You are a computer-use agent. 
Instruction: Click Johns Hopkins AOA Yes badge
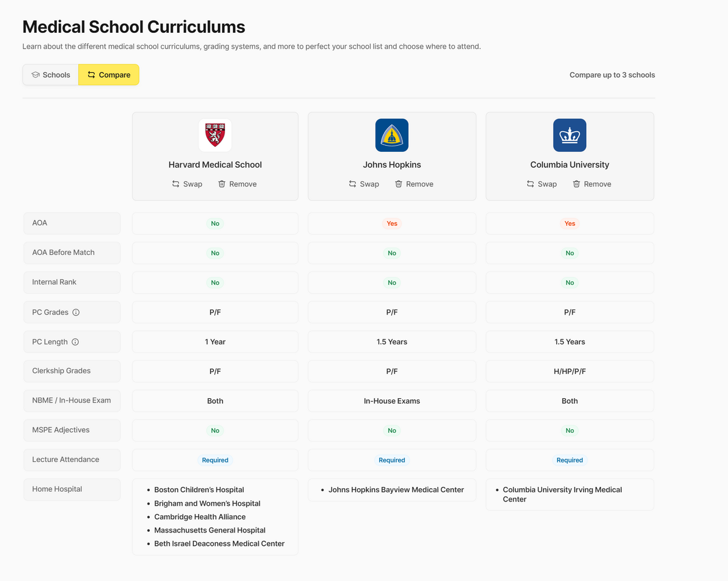392,223
